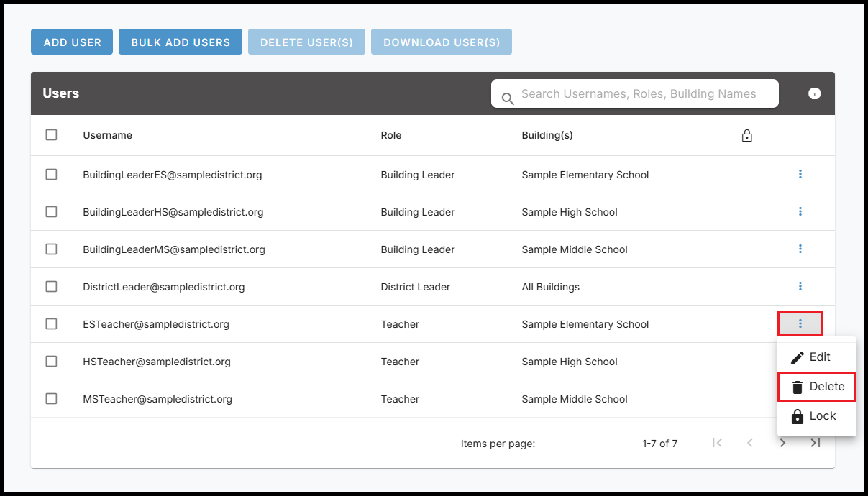Image resolution: width=868 pixels, height=496 pixels.
Task: Open three-dot menu for DistrictLeader row
Action: click(800, 287)
